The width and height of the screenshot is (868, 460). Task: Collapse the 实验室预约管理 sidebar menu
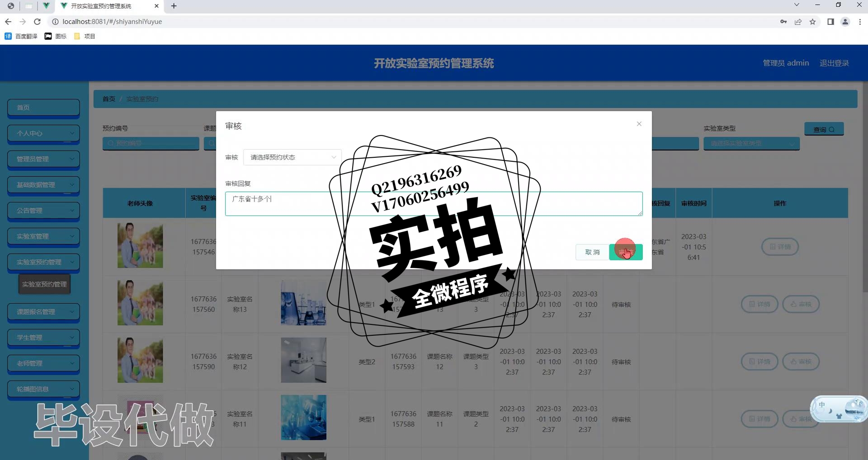[43, 262]
